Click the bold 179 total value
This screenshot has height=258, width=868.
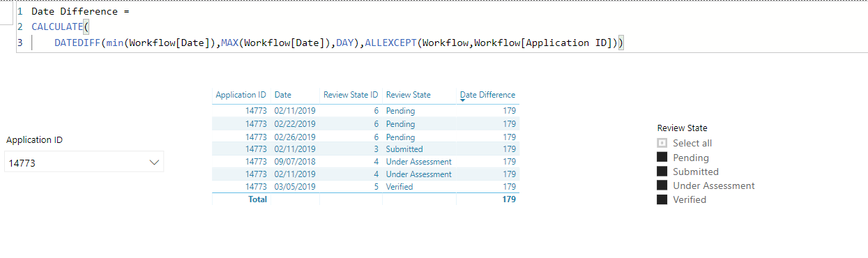[x=509, y=199]
